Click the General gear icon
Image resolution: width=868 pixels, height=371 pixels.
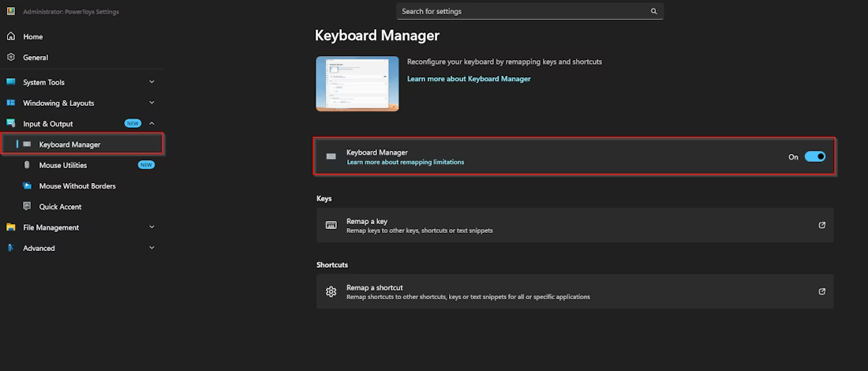[10, 57]
